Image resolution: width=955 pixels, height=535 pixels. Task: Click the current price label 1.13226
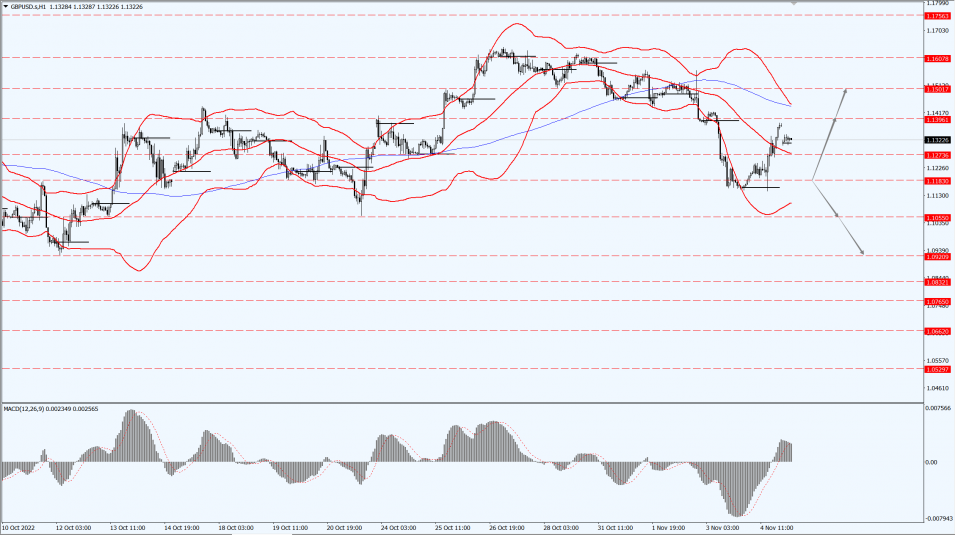pos(937,140)
